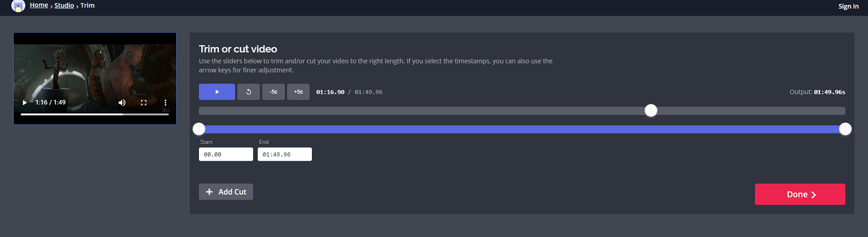Skip back with the -5s button
This screenshot has height=237, width=868.
274,92
